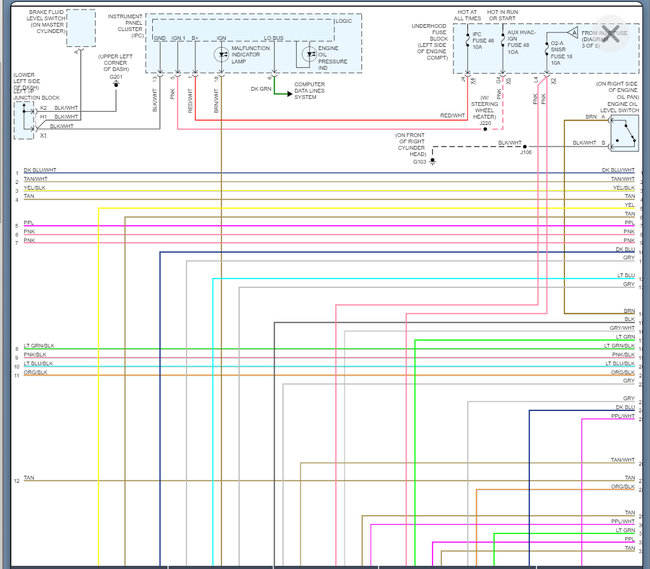The image size is (650, 569).
Task: Click the 'YEL/BLK' label at left edge
Action: 34,188
